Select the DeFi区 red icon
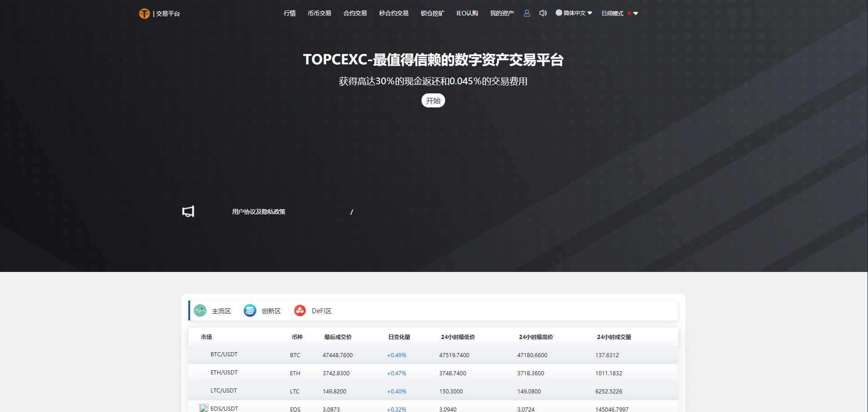Screen dimensions: 868x412 (x=300, y=310)
